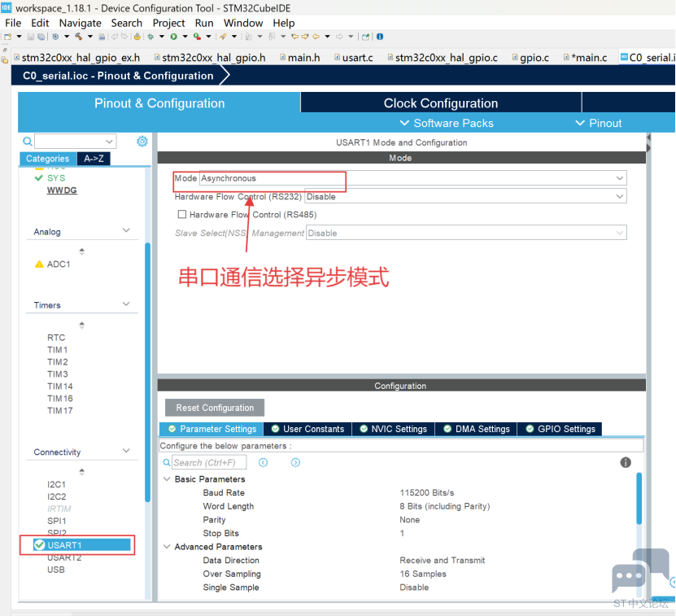Click the magnifier icon next to Categories search box
Screen dimensions: 676x616
[x=27, y=142]
